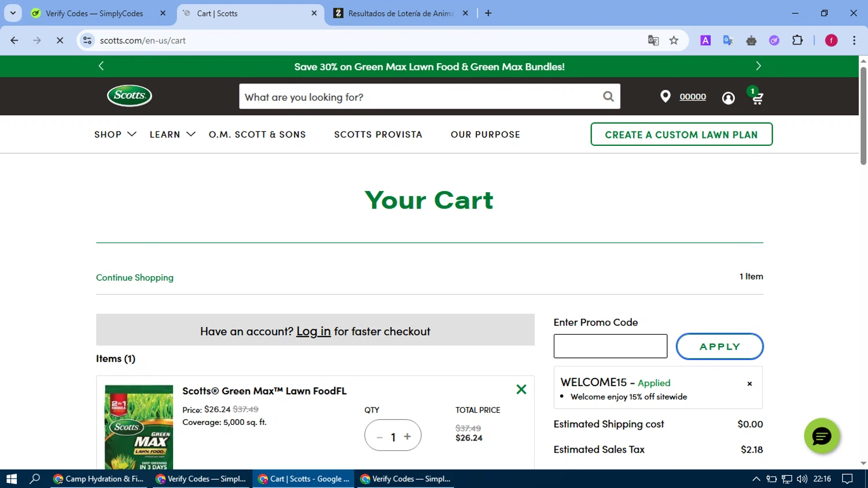This screenshot has height=488, width=868.
Task: Click Continue Shopping link
Action: click(x=135, y=277)
